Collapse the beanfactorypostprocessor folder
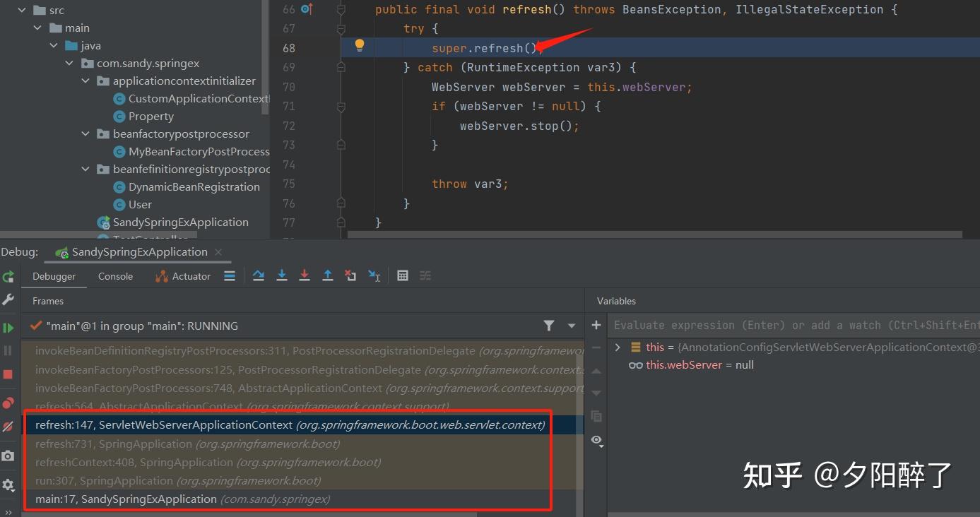The image size is (980, 517). tap(85, 133)
